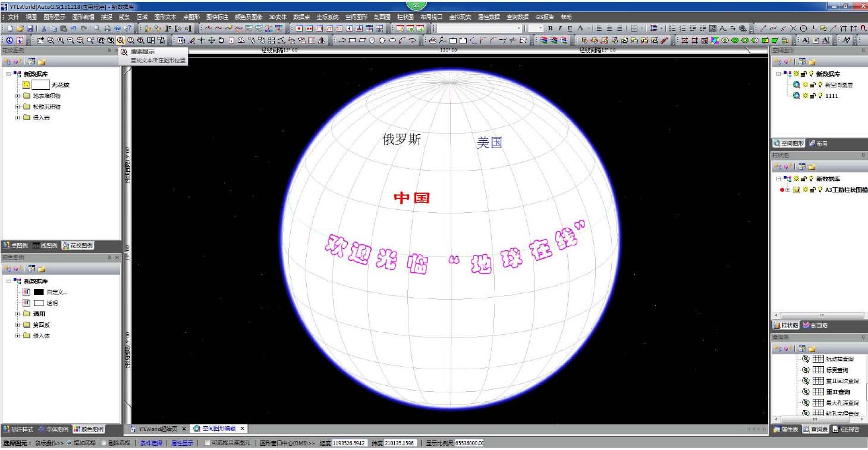The height and width of the screenshot is (450, 868).
Task: Expand the 通用 color folder
Action: [x=17, y=314]
